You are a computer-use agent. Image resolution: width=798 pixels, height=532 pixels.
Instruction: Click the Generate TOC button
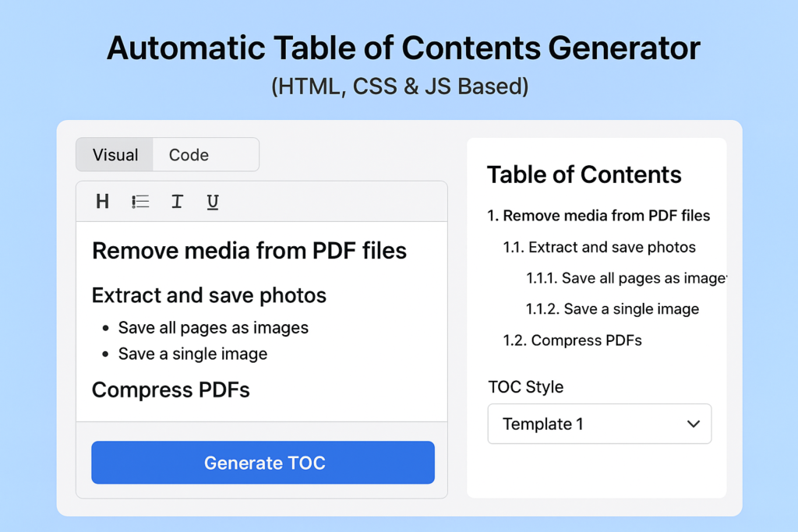click(x=263, y=462)
